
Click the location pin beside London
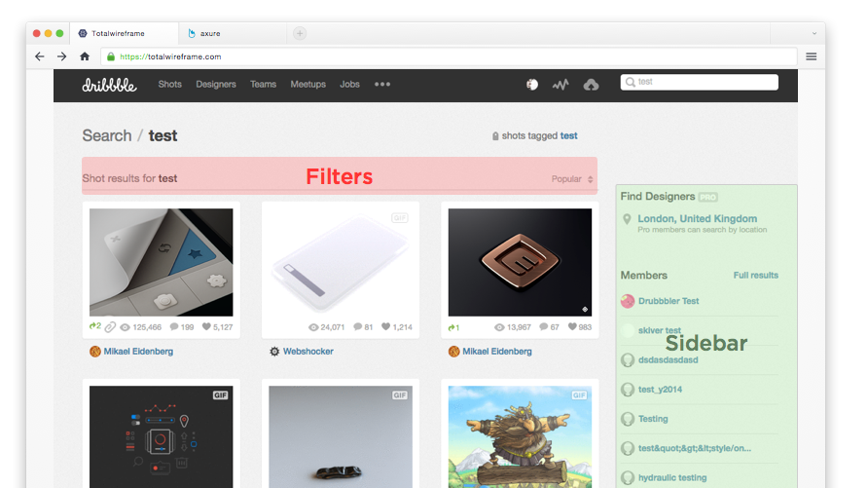(x=627, y=219)
